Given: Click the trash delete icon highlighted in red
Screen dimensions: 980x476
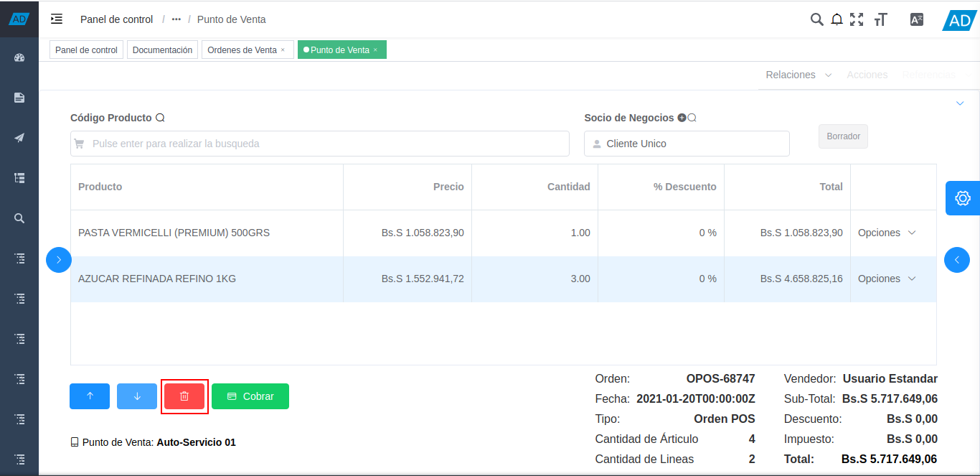Looking at the screenshot, I should tap(184, 396).
